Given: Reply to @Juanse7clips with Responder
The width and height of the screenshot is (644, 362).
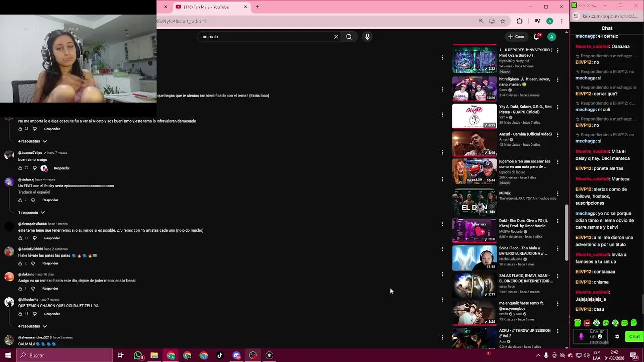Looking at the screenshot, I should click(61, 168).
